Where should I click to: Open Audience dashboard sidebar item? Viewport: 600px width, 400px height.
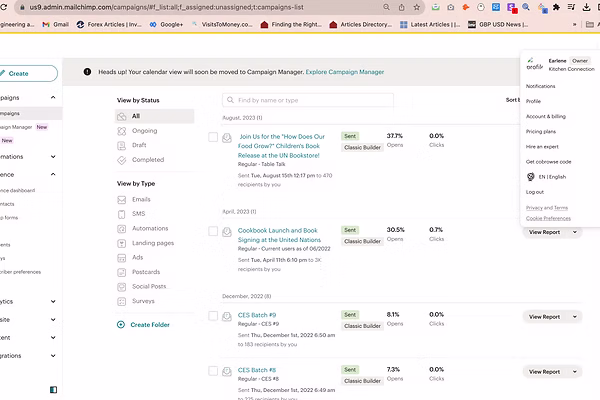click(x=17, y=190)
